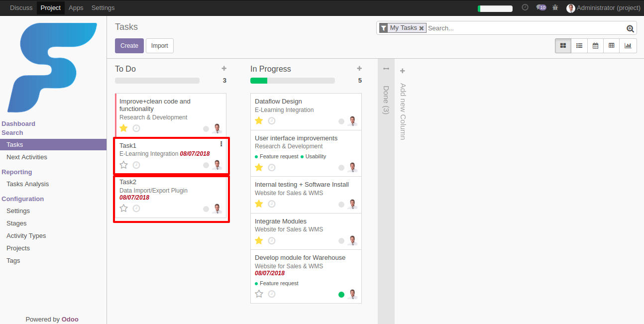Go to Tasks Analysis report
The width and height of the screenshot is (644, 324).
[28, 184]
